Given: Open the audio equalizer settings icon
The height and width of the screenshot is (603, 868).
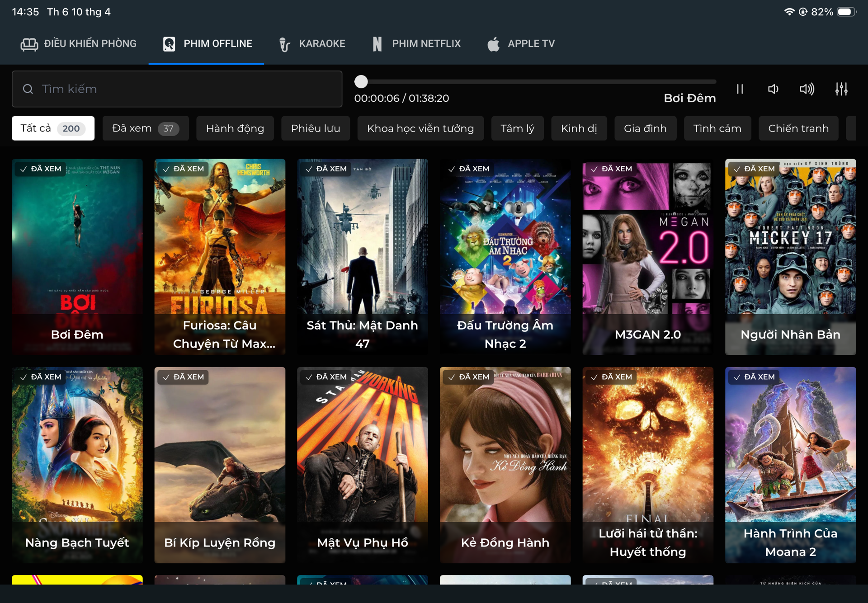Looking at the screenshot, I should coord(841,89).
